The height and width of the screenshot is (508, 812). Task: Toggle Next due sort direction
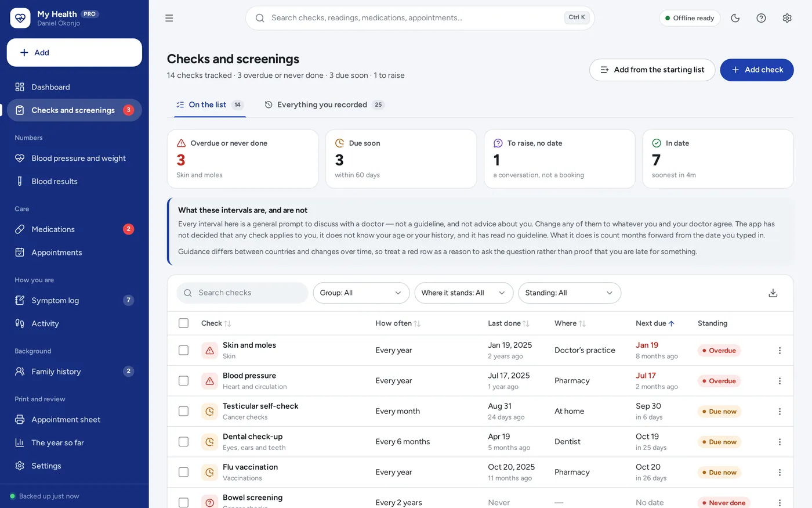[x=655, y=323]
